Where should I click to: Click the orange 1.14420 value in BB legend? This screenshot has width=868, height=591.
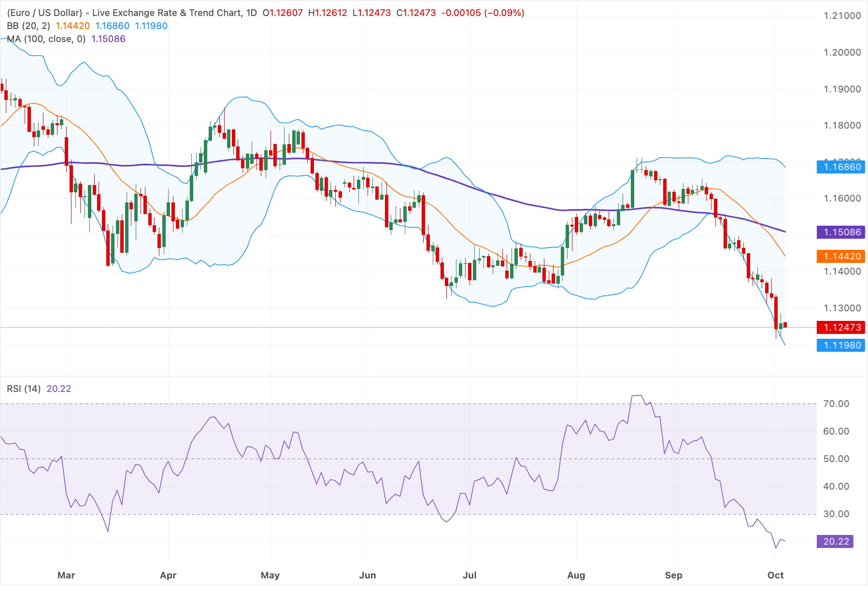tap(73, 26)
